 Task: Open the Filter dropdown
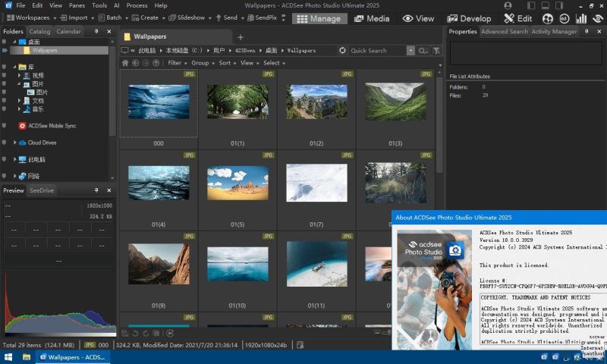pos(178,63)
